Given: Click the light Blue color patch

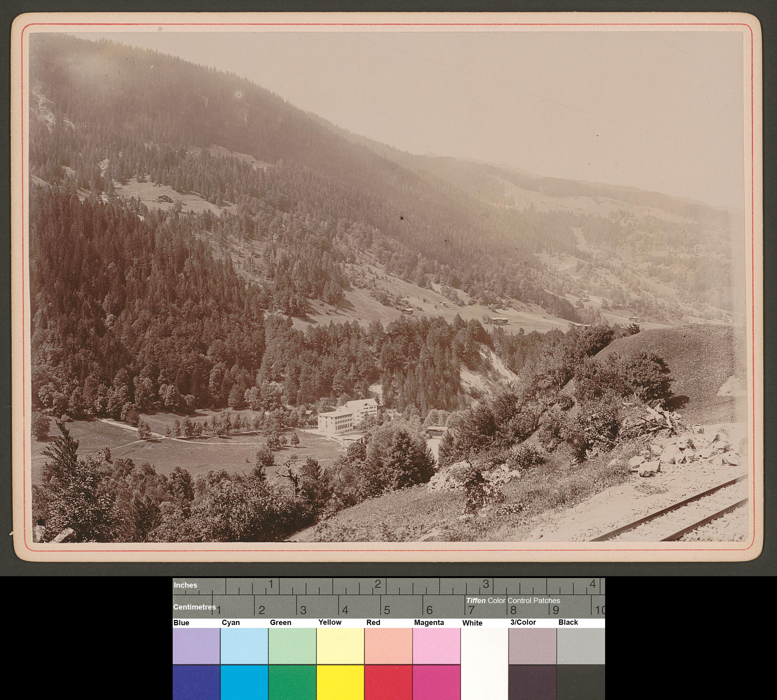Looking at the screenshot, I should coord(196,646).
